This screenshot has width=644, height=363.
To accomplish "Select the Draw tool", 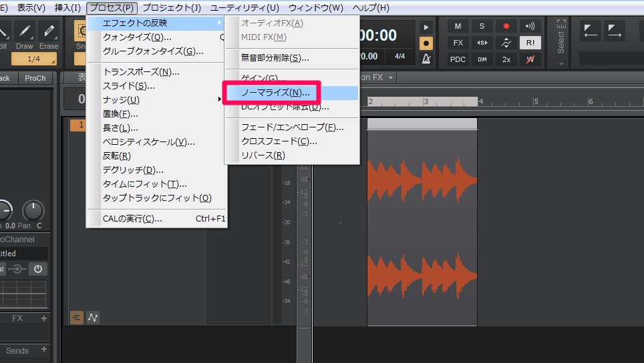I will pos(24,35).
